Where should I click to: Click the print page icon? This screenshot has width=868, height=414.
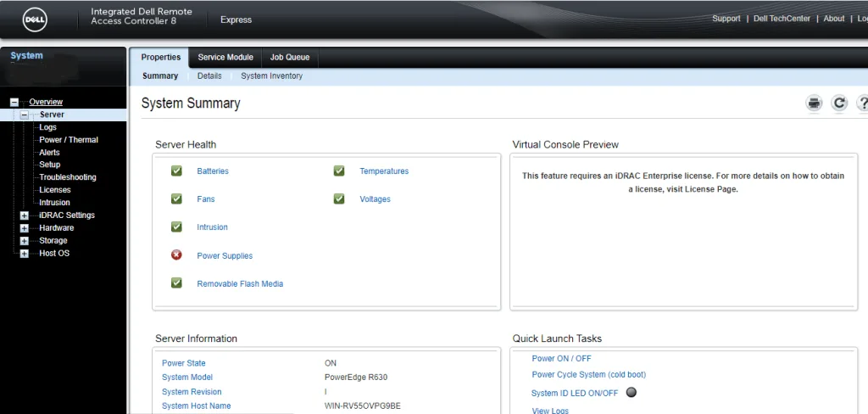click(x=814, y=103)
